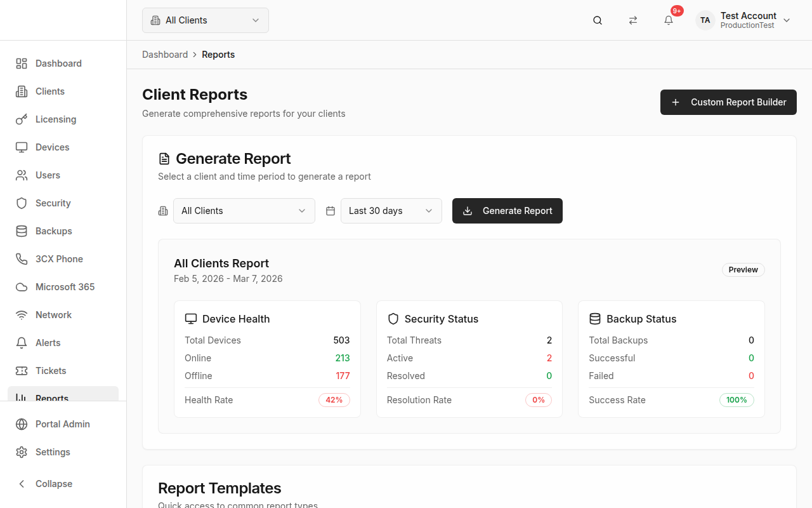Screen dimensions: 812x508
Task: Open the Dashboard sidebar item
Action: coord(63,63)
